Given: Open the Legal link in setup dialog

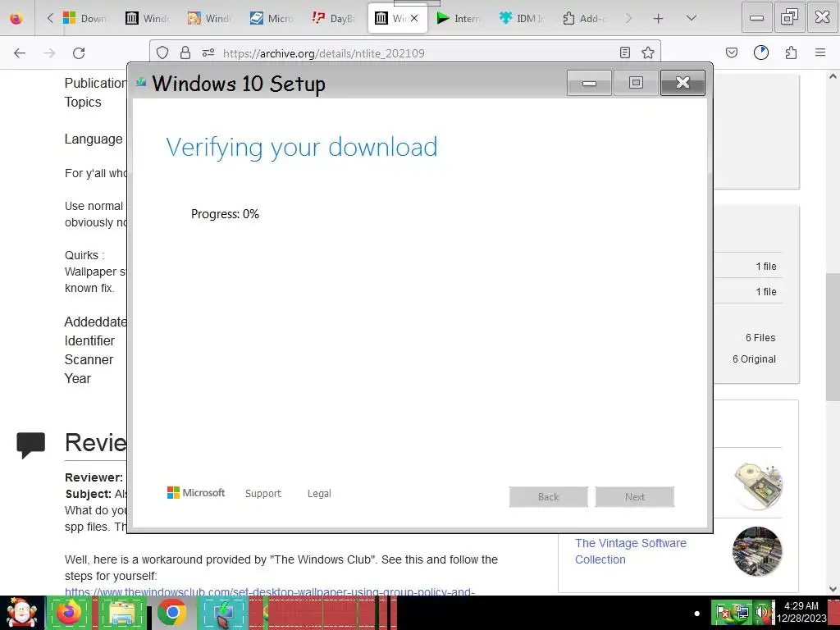Looking at the screenshot, I should (x=319, y=493).
